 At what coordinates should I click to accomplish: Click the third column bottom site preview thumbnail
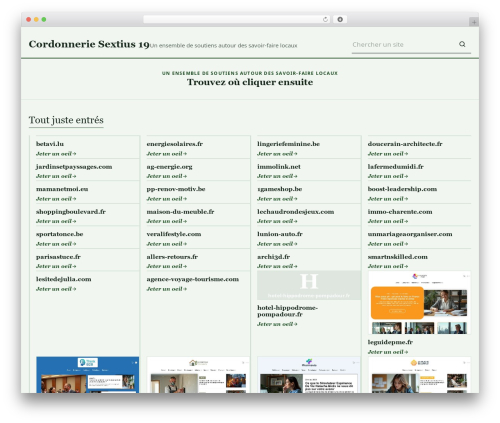coord(309,375)
